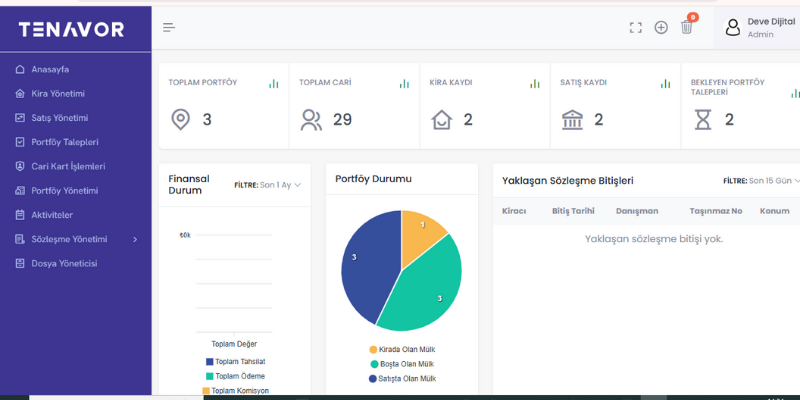Click the Bekleyen Portföy hourglass icon
The width and height of the screenshot is (800, 400).
(703, 120)
